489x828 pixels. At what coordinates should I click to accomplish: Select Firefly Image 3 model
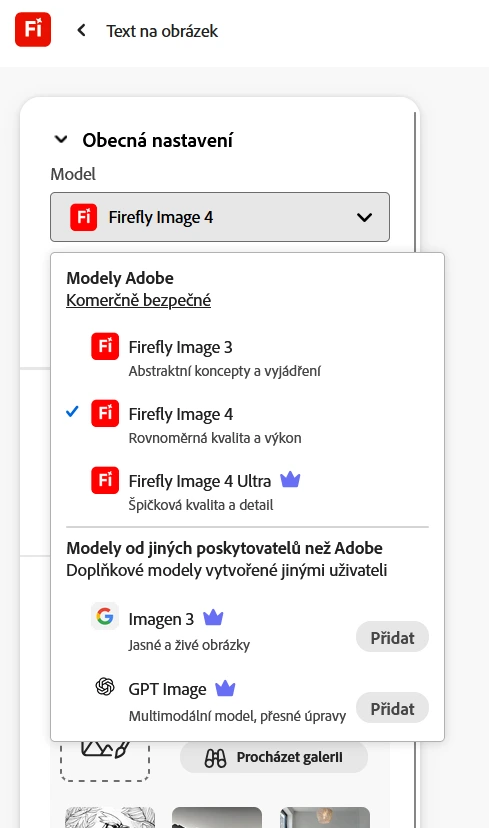tap(248, 358)
